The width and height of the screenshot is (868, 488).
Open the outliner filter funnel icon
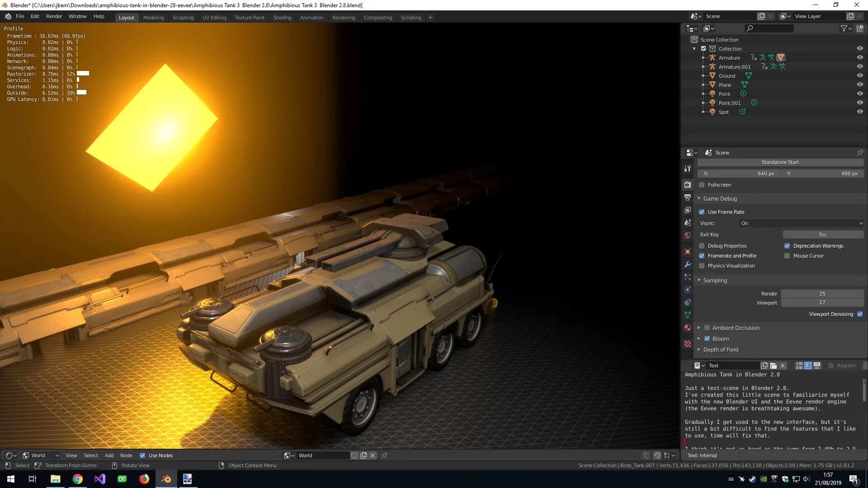(x=844, y=28)
